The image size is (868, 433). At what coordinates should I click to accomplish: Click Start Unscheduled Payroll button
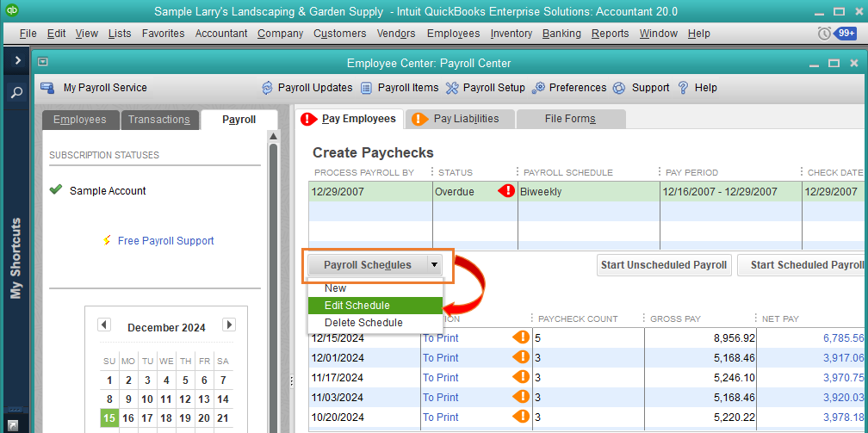(664, 265)
